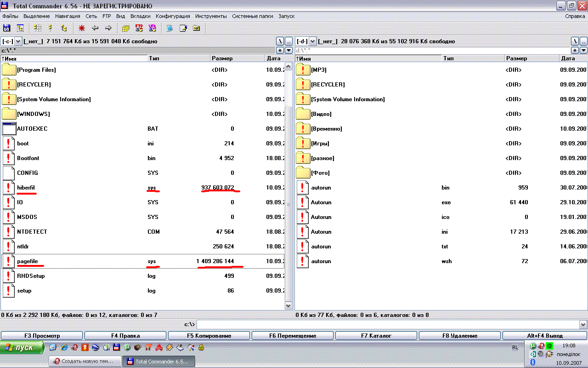Open the notepad icon in toolbar
This screenshot has width=588, height=368.
point(183,28)
